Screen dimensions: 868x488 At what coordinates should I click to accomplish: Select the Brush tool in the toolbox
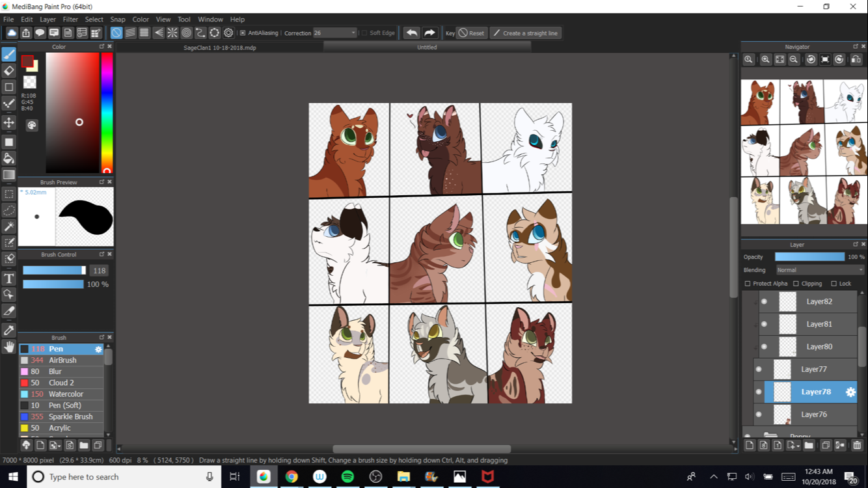[x=9, y=54]
